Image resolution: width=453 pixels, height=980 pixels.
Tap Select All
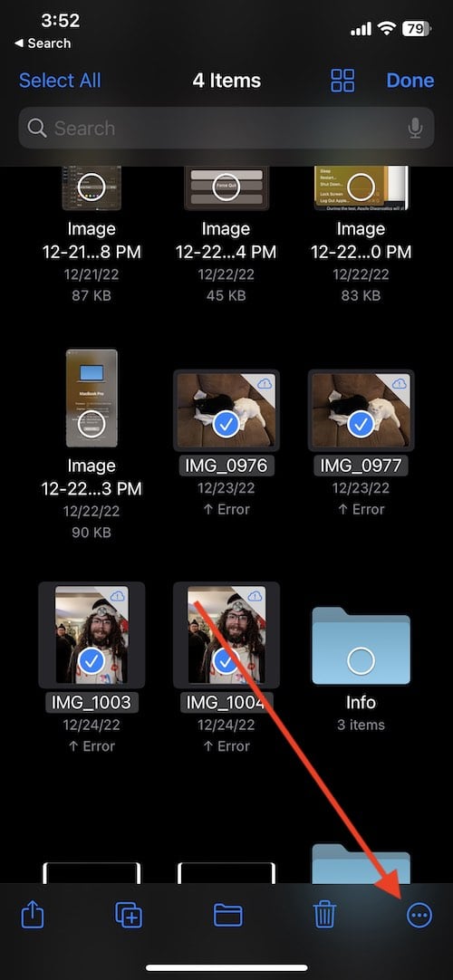pyautogui.click(x=60, y=81)
